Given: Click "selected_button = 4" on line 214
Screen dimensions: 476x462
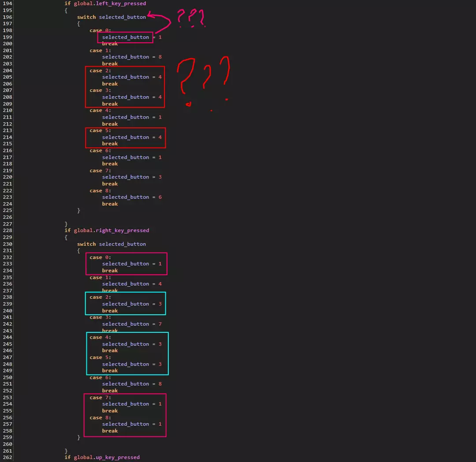Looking at the screenshot, I should coord(132,137).
